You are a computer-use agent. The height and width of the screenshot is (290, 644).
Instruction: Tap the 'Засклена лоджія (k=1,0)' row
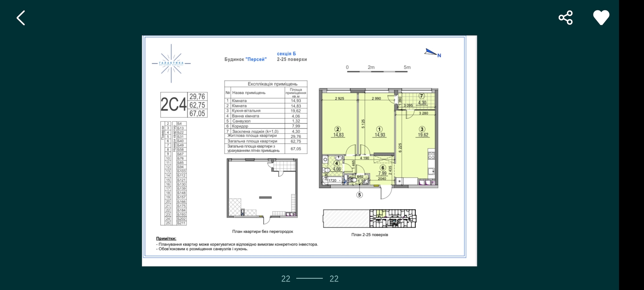266,131
